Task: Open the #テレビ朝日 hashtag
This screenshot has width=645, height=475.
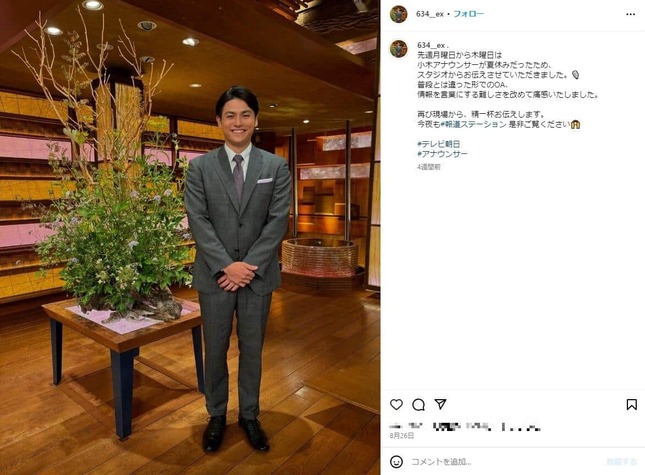Action: [x=439, y=144]
